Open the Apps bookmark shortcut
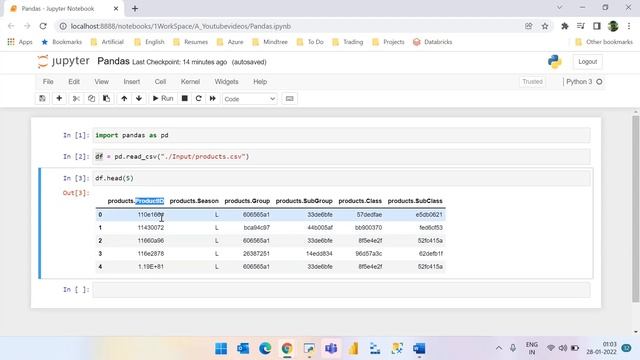This screenshot has height=360, width=640. (x=20, y=42)
